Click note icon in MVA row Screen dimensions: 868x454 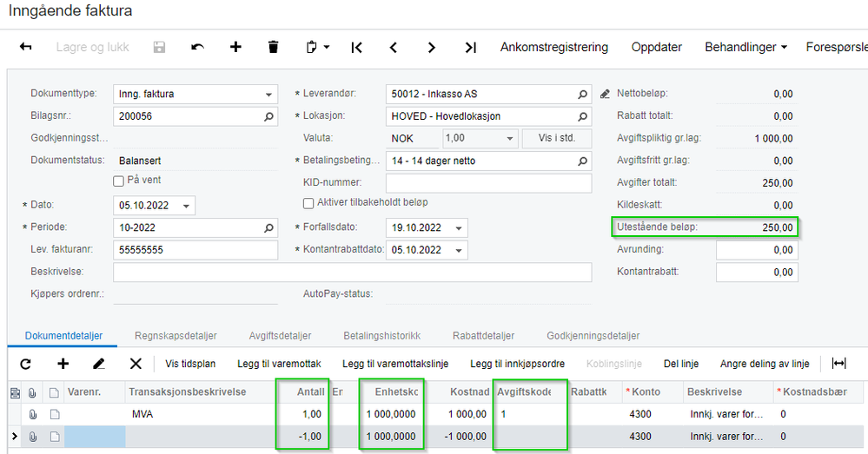coord(54,414)
